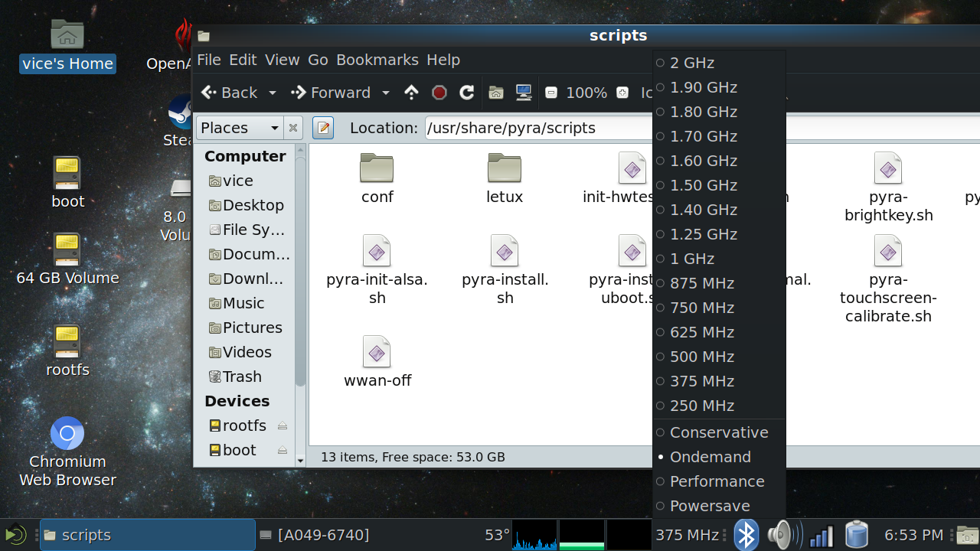Click the volume speaker tray icon
This screenshot has width=980, height=551.
pos(783,535)
